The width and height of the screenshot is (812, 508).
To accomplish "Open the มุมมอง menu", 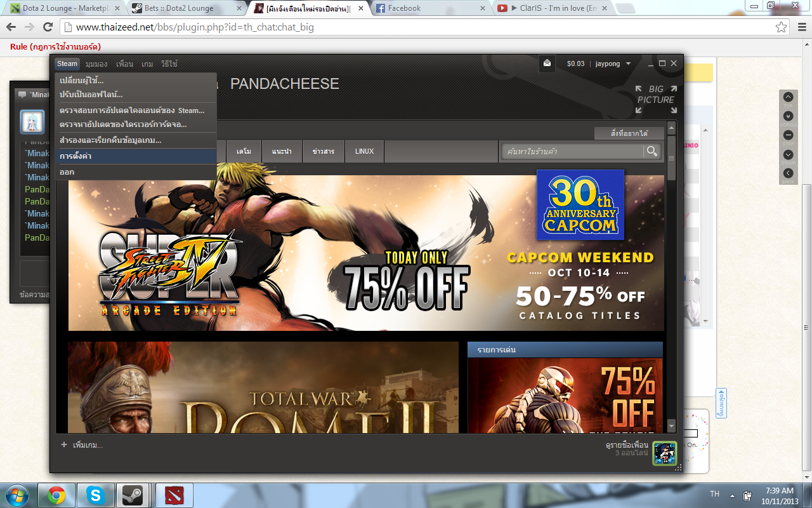I will pos(96,64).
